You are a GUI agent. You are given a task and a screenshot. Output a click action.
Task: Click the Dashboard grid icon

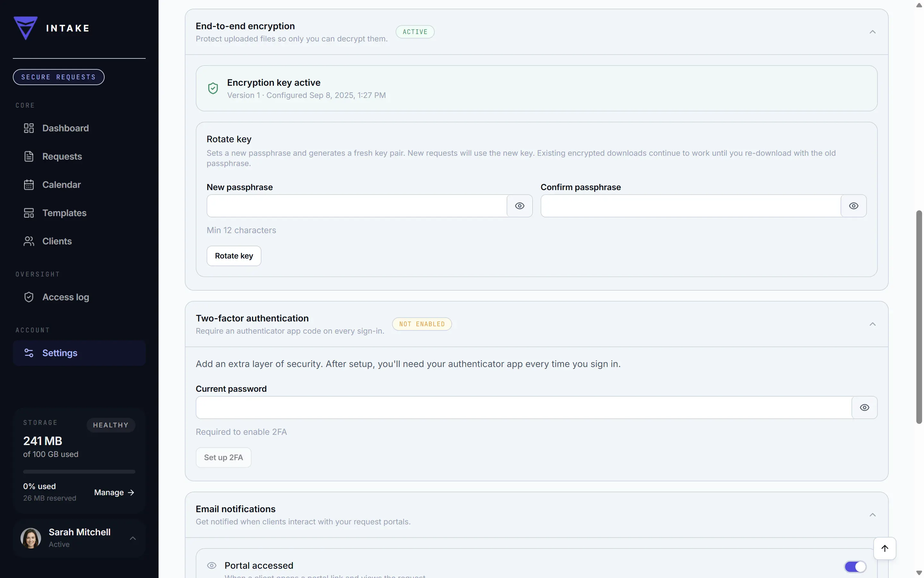(29, 128)
